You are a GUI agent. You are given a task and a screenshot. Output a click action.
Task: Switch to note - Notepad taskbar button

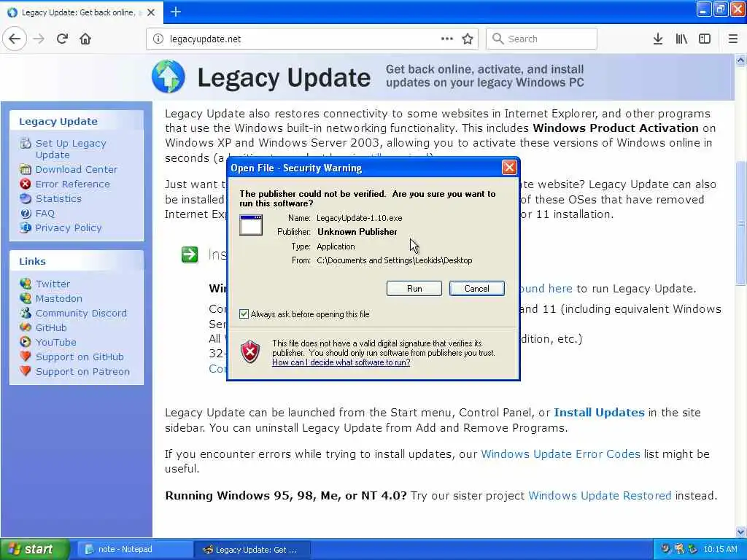(134, 549)
